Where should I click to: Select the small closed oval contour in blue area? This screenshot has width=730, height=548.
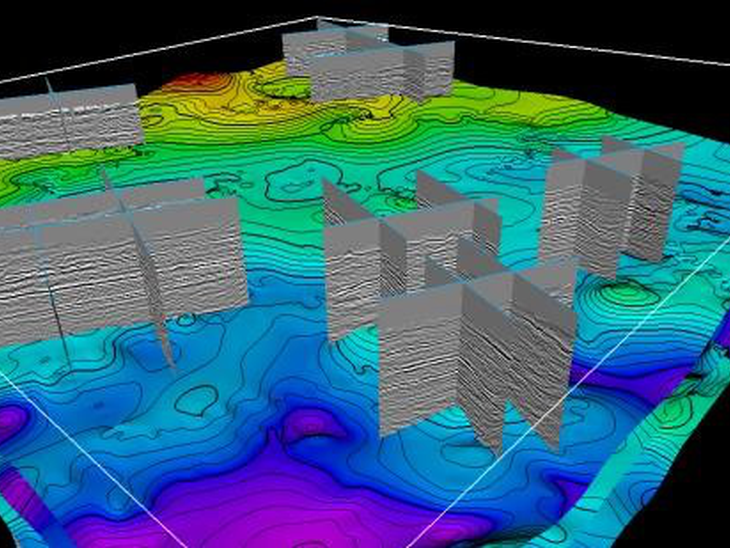tap(196, 400)
